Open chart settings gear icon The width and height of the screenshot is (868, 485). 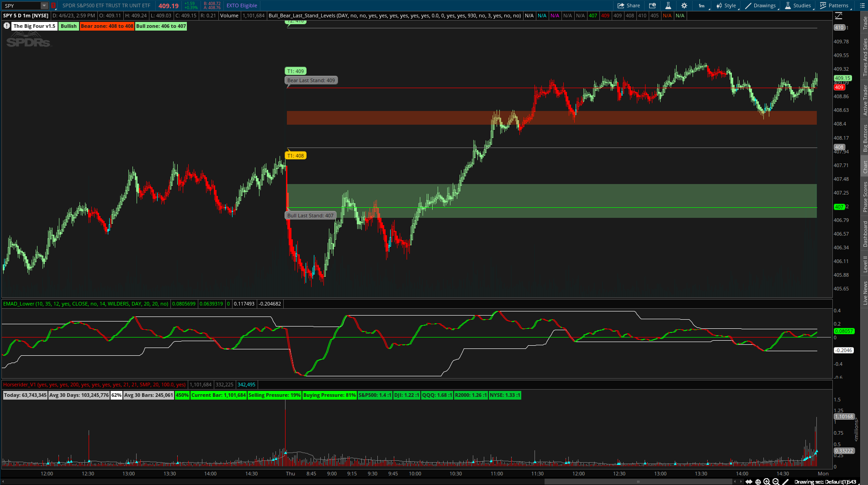click(684, 5)
